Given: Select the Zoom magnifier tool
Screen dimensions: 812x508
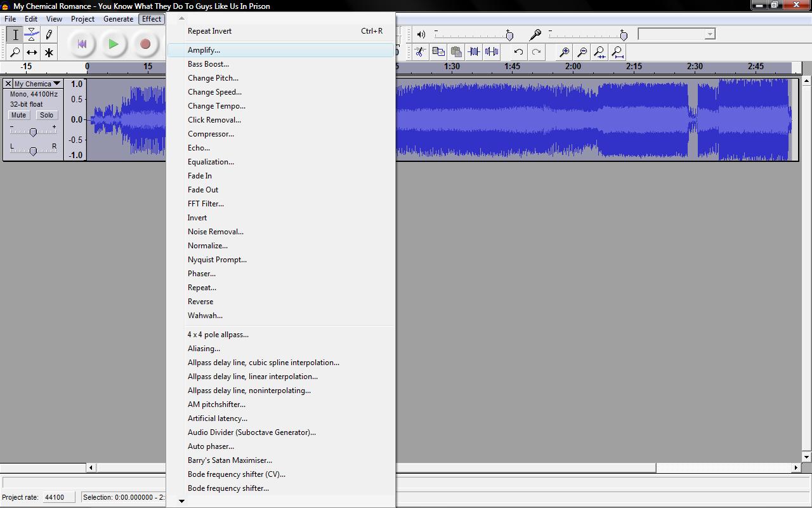Looking at the screenshot, I should click(15, 52).
